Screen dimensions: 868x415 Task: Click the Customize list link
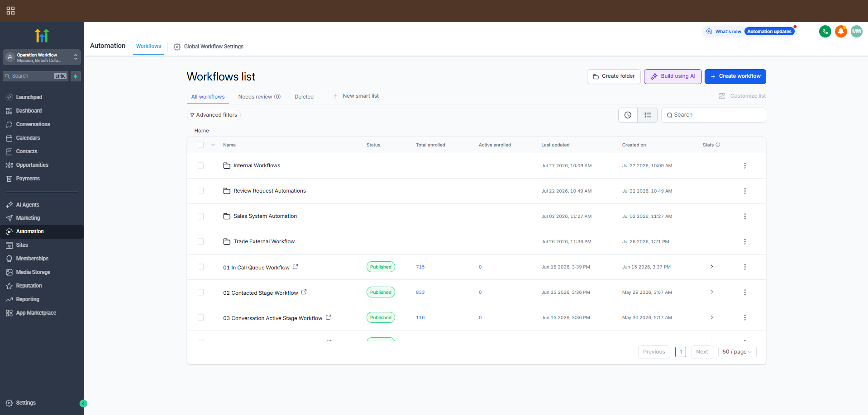pyautogui.click(x=742, y=96)
